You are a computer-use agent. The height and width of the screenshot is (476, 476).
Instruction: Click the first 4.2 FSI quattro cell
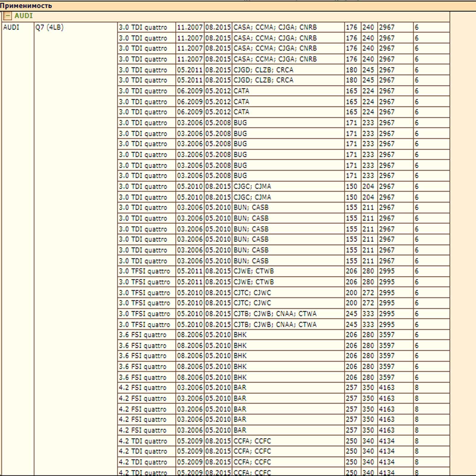pos(143,388)
